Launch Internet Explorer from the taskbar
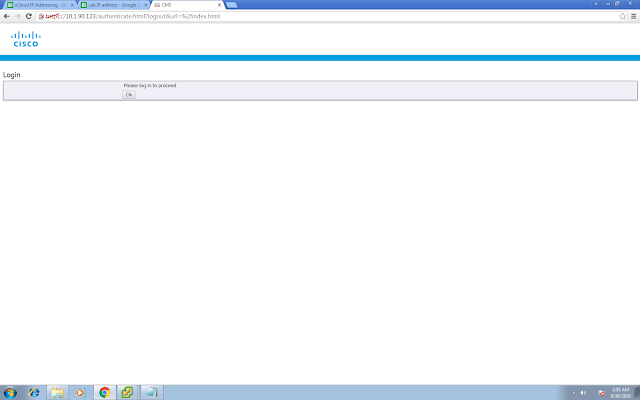 (34, 393)
